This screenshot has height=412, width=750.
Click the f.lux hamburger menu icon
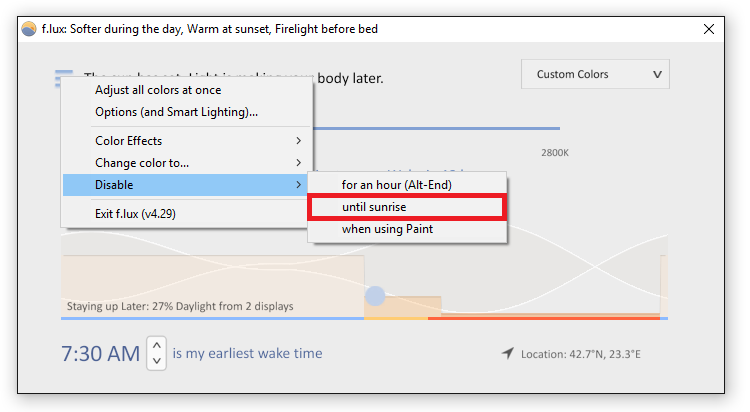point(64,76)
